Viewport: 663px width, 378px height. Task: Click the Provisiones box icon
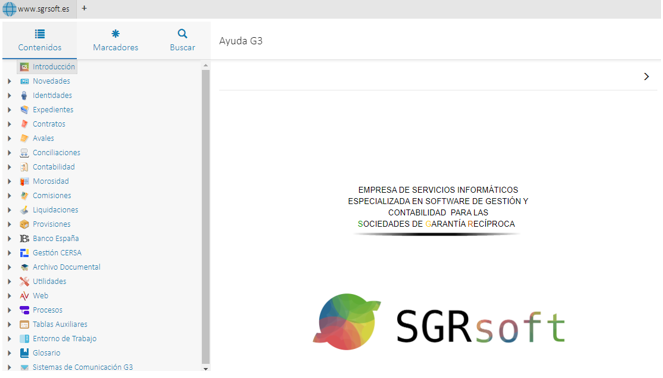pos(24,224)
